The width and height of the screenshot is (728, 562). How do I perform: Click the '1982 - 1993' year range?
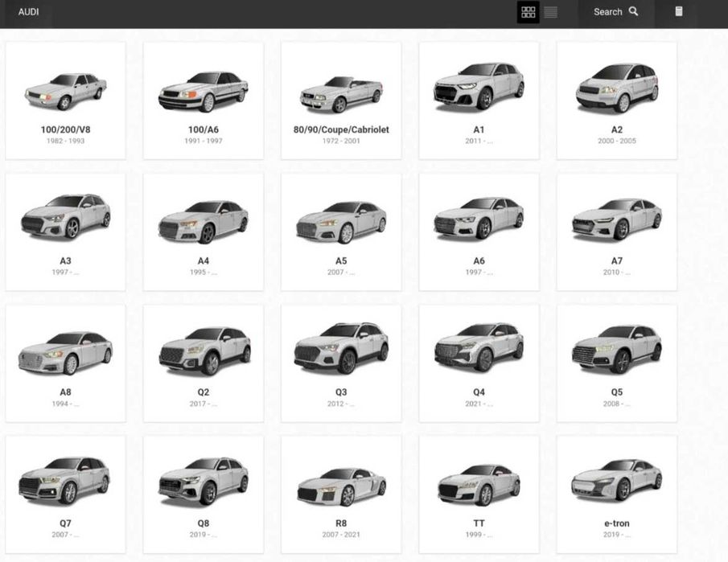65,141
